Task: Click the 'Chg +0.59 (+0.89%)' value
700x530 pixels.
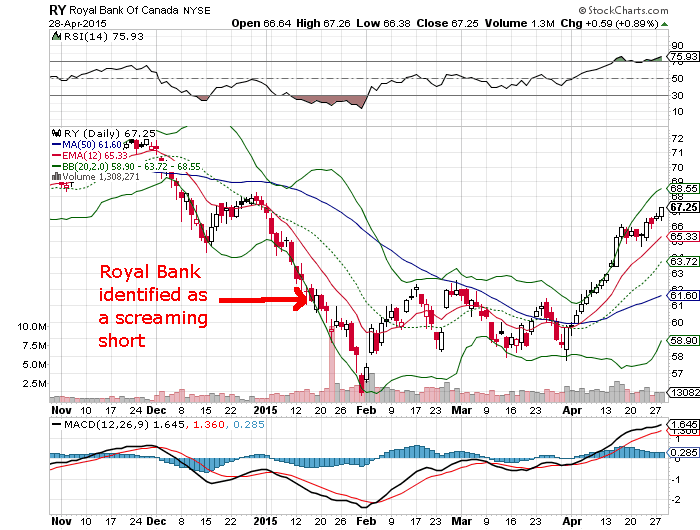Action: pos(609,24)
